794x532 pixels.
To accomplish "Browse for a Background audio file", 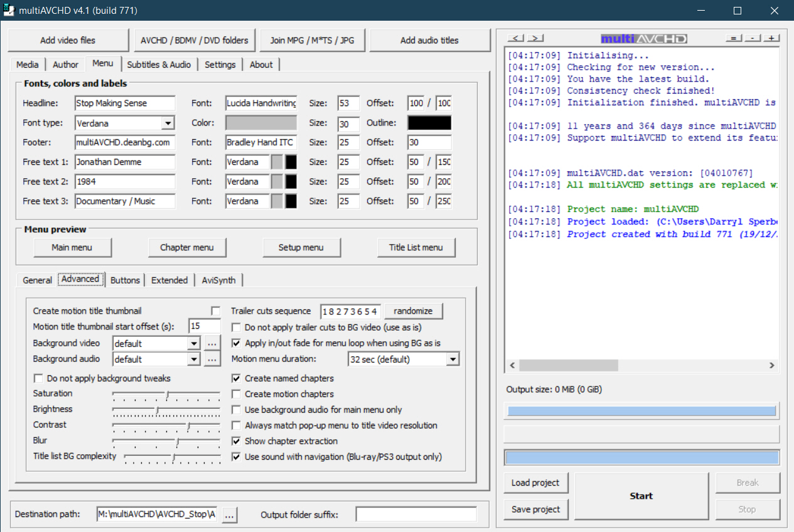I will pos(212,359).
